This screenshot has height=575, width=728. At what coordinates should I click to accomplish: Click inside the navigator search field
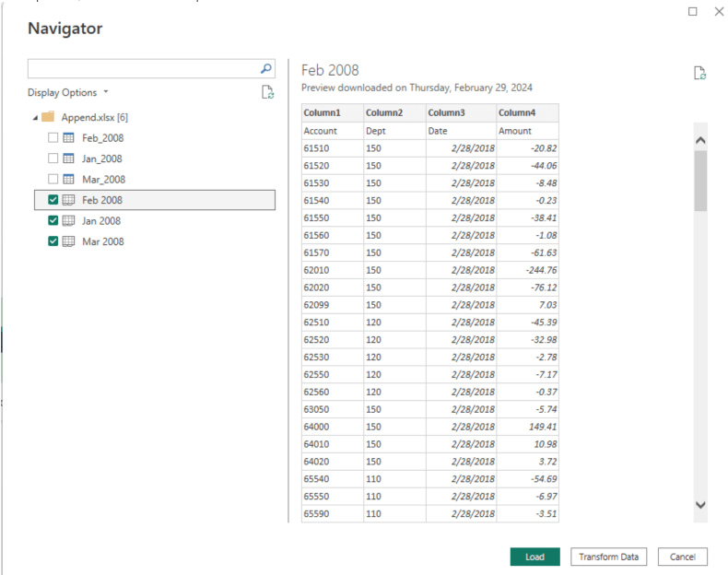143,68
